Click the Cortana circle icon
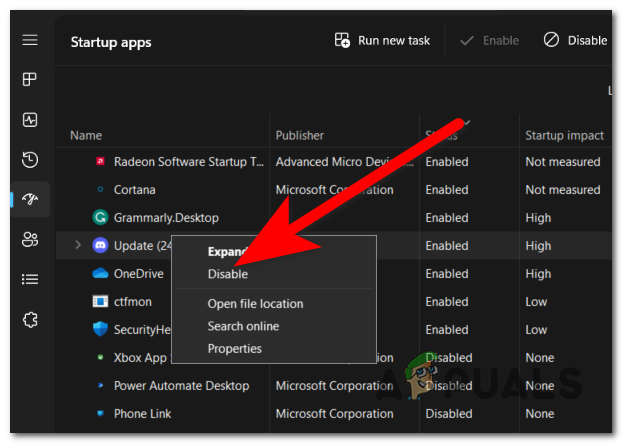The width and height of the screenshot is (623, 444). click(x=101, y=190)
